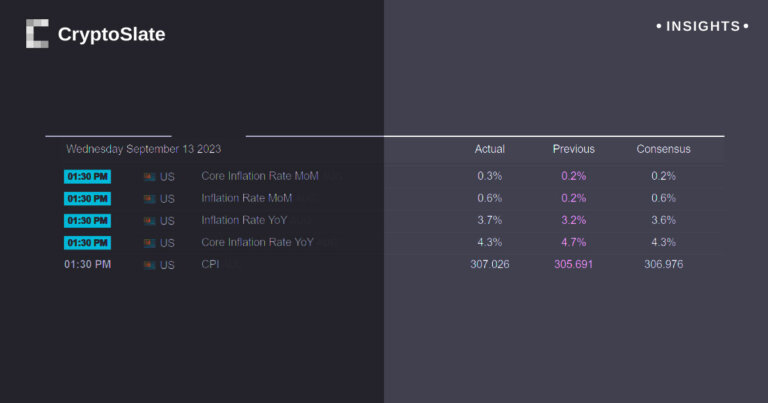Click the Previous column header

click(x=573, y=149)
